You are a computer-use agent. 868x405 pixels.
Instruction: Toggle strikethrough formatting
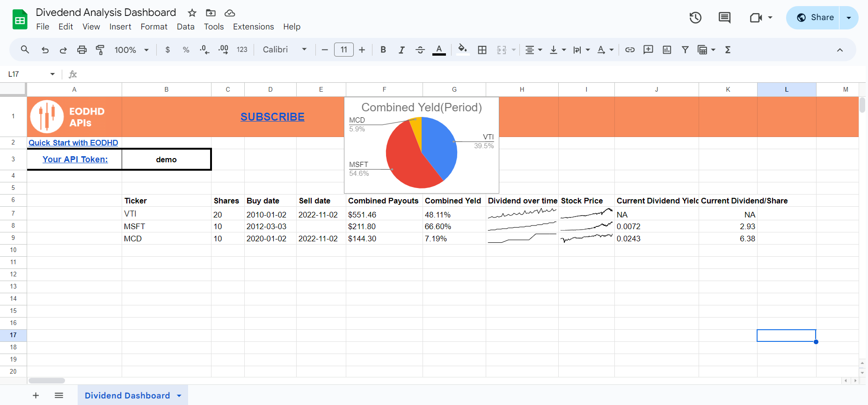click(420, 50)
